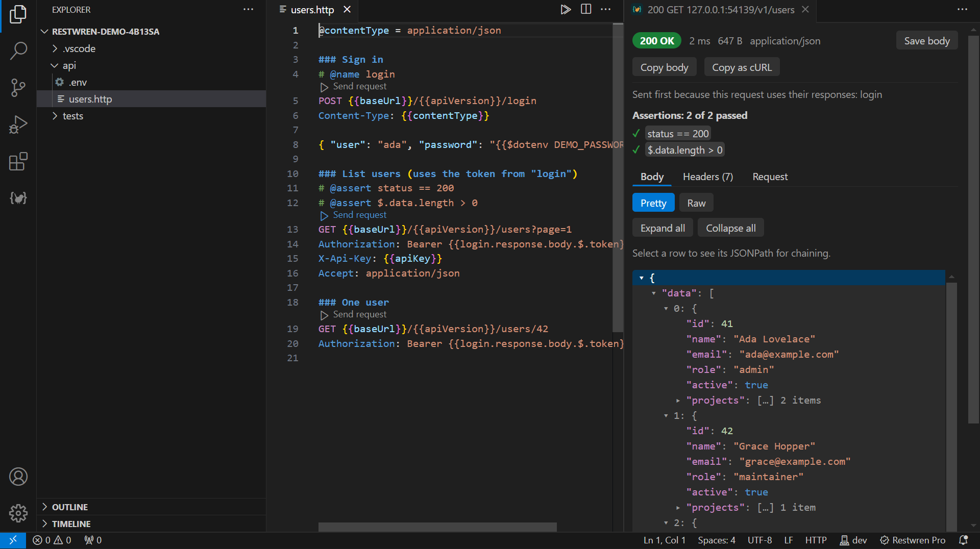Change indentation via Spaces: 4
This screenshot has width=980, height=549.
pos(717,540)
